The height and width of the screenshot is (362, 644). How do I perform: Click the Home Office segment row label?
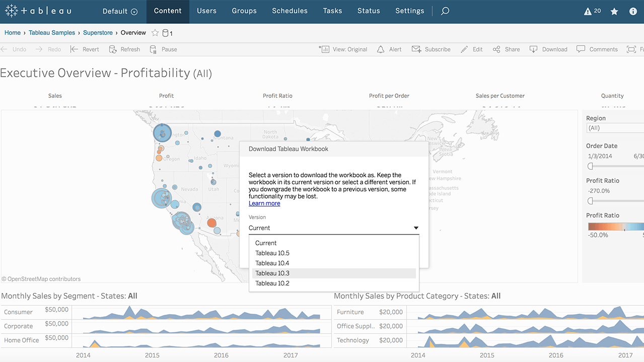(22, 340)
